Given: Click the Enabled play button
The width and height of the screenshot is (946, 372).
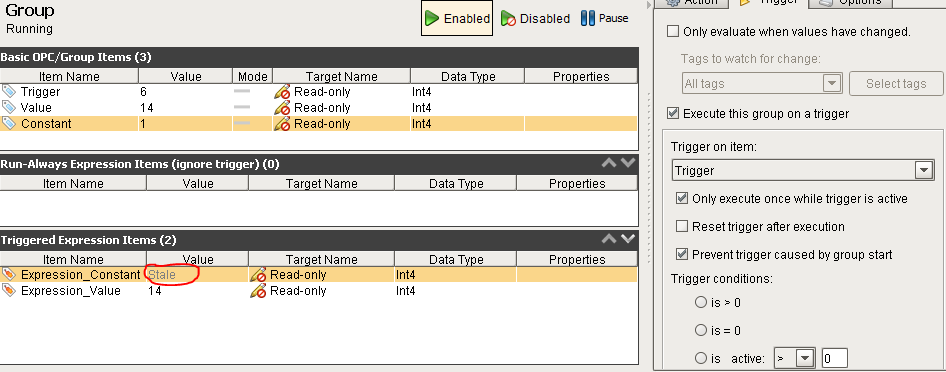Looking at the screenshot, I should click(457, 19).
